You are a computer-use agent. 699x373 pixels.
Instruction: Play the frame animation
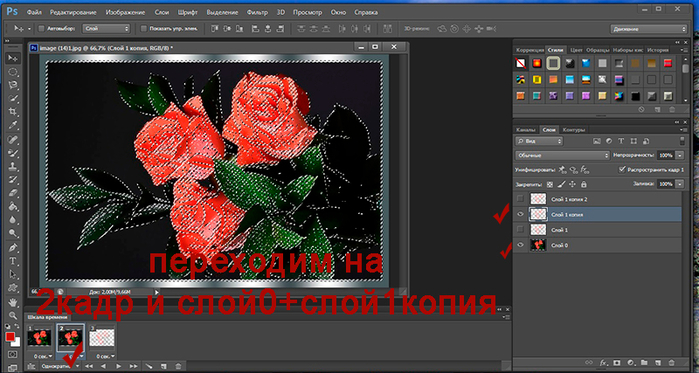point(119,366)
